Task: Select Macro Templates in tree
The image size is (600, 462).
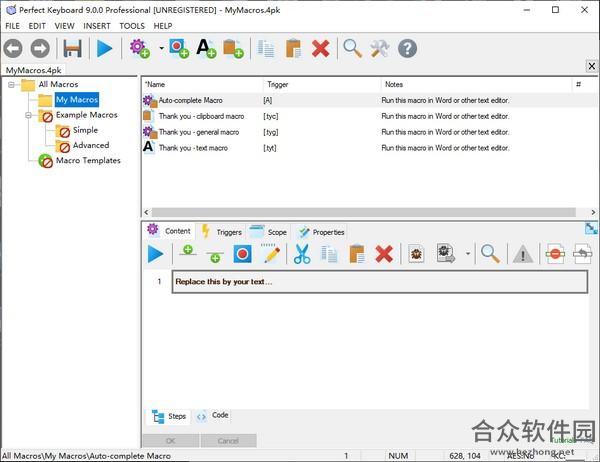Action: pyautogui.click(x=88, y=160)
